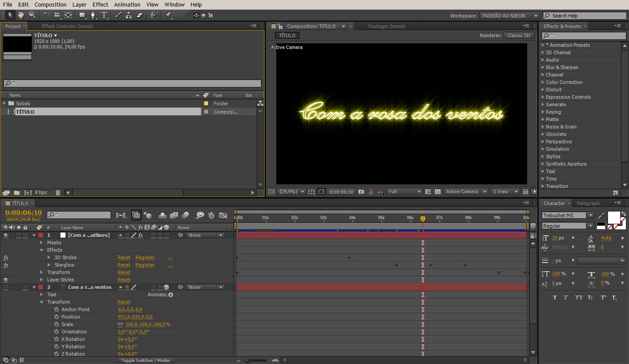
Task: Pick the Pen tool from the toolbar
Action: click(94, 15)
